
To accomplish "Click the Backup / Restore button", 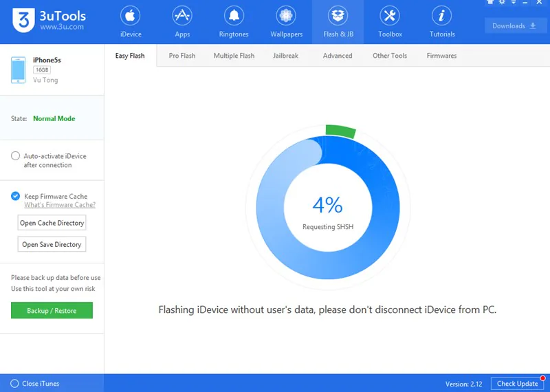I will coord(52,311).
